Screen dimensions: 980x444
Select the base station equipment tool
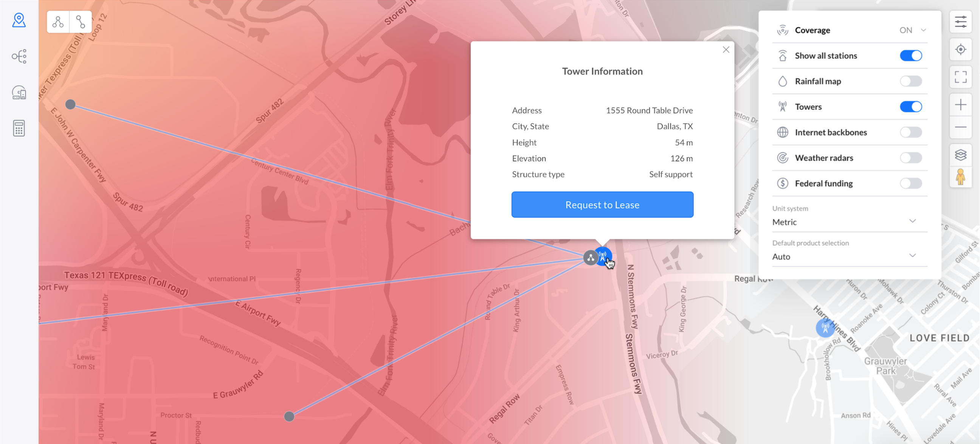click(19, 92)
